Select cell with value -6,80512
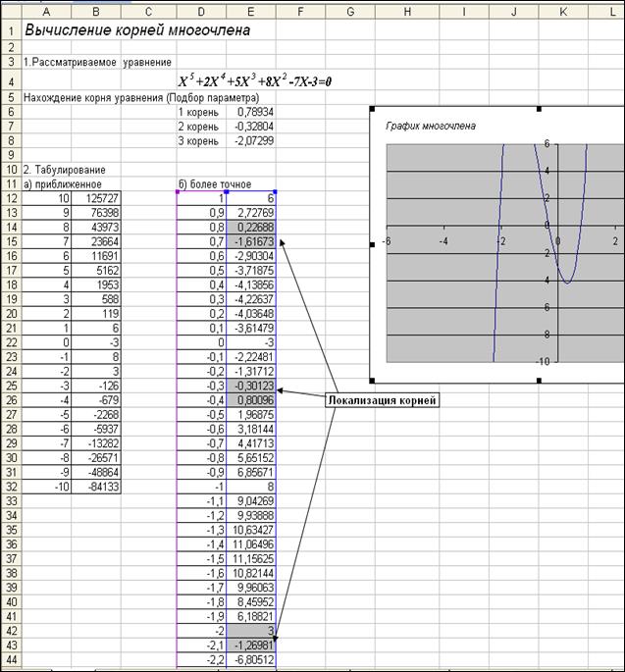 click(251, 659)
